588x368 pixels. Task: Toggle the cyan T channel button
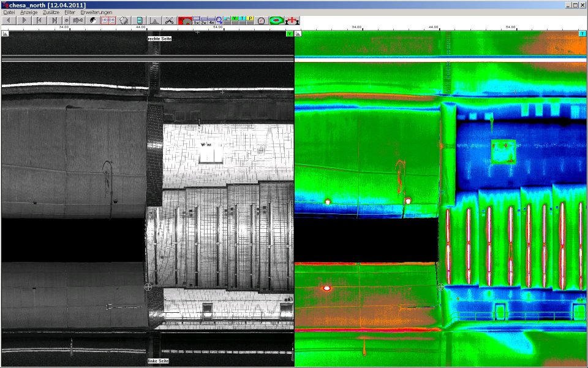243,18
